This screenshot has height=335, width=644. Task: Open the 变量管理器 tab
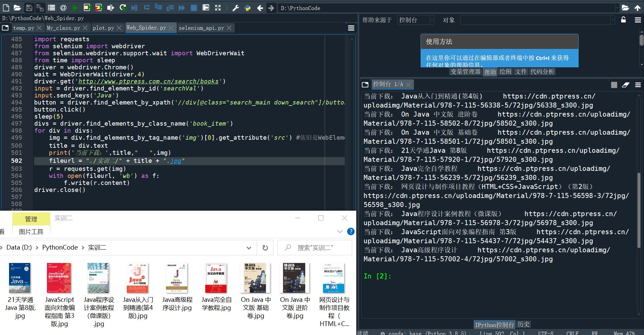click(465, 72)
